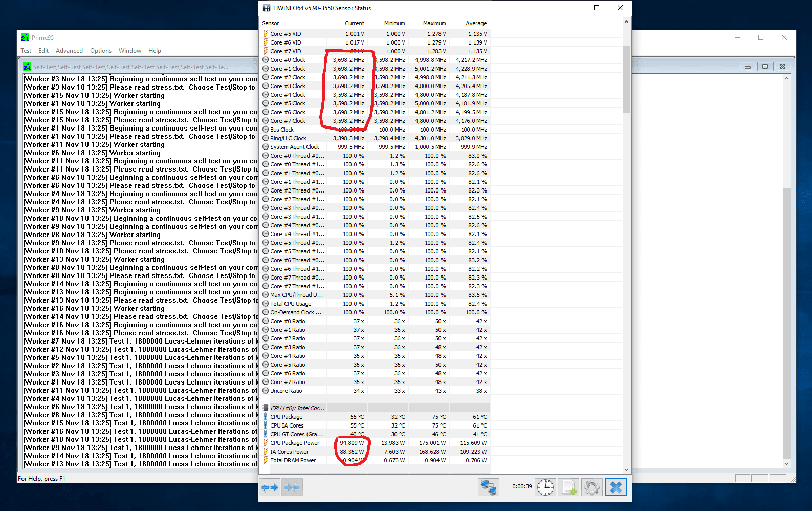This screenshot has height=511, width=812.
Task: Click Prime95 worker log scroll-up arrow
Action: 786,78
